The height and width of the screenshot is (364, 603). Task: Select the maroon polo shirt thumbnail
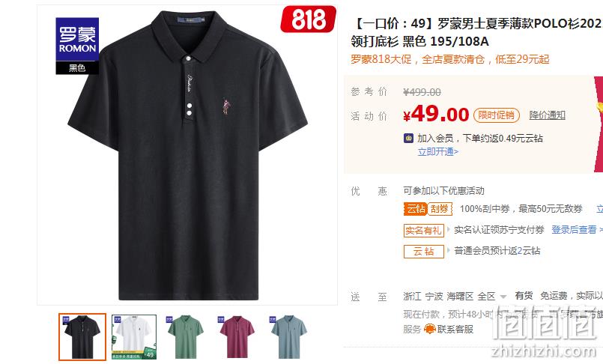point(237,337)
